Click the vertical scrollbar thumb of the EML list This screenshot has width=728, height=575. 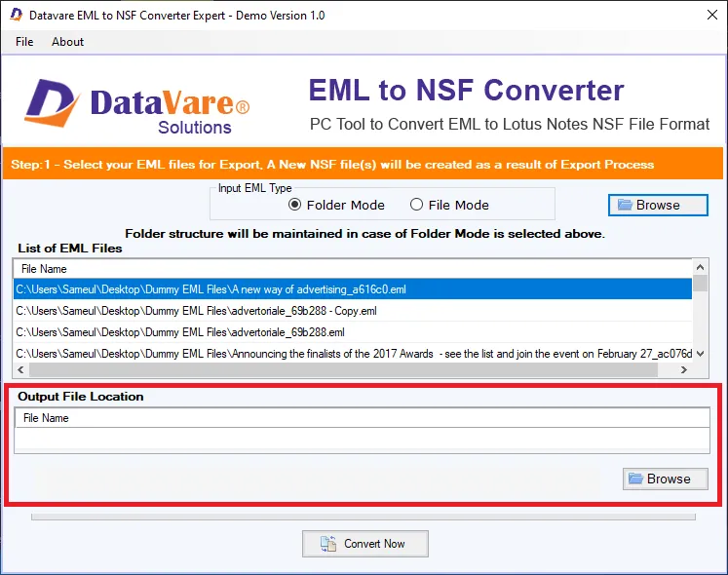[700, 283]
